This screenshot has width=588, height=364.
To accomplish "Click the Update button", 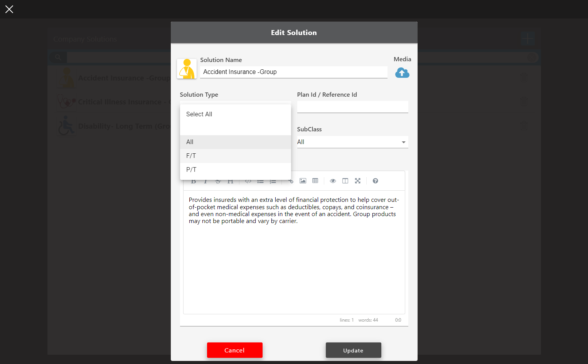I will 354,350.
